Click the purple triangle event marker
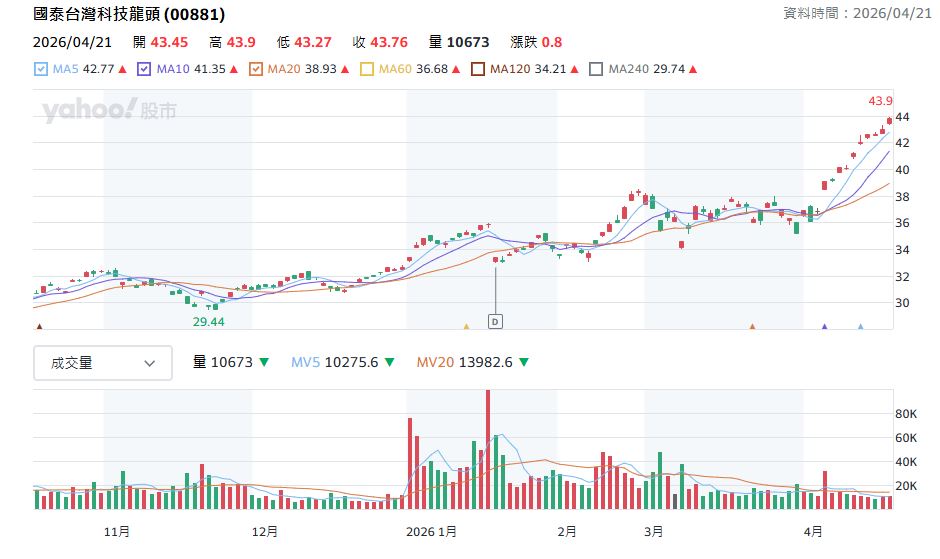 pos(825,326)
